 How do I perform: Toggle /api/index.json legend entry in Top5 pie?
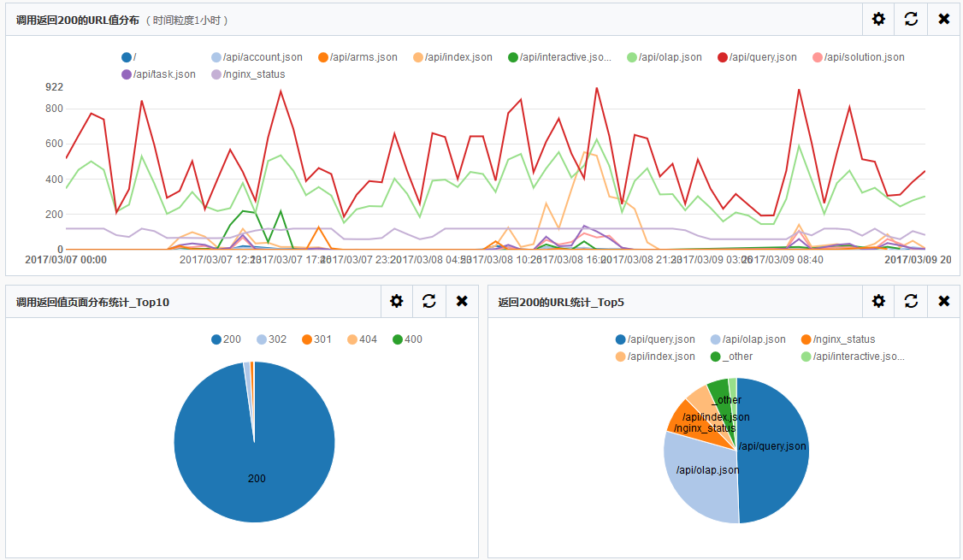coord(655,357)
